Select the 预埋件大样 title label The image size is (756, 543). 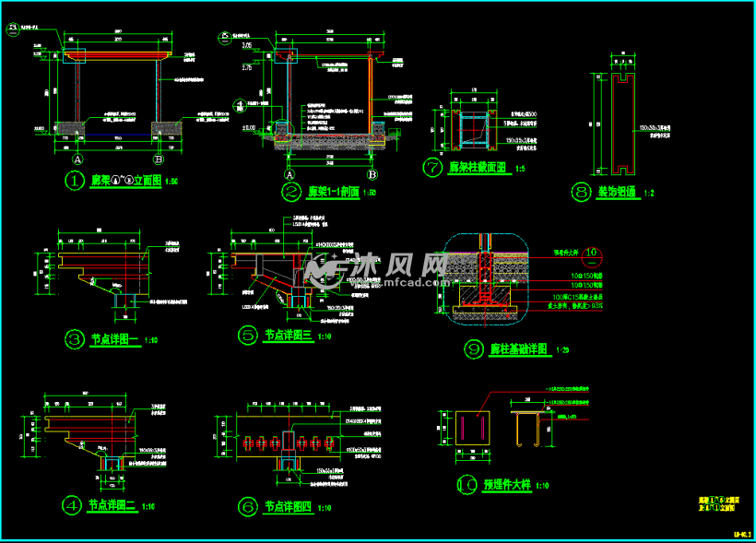(x=507, y=484)
